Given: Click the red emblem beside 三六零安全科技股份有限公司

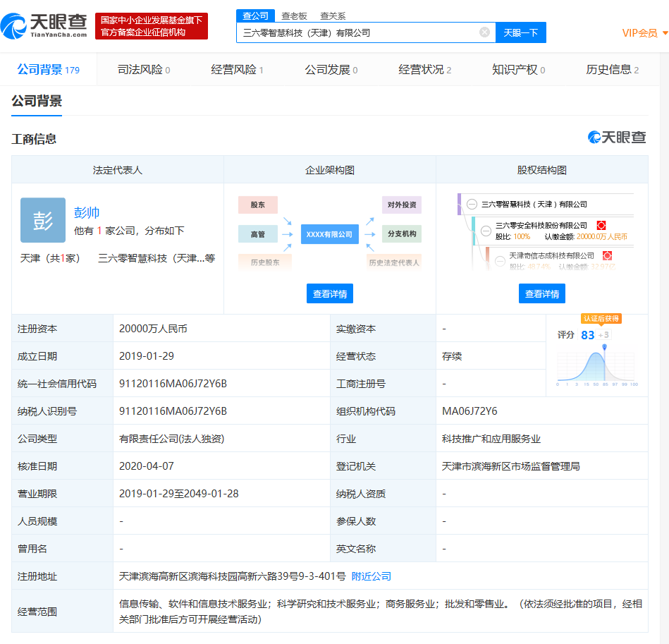Looking at the screenshot, I should tap(601, 225).
